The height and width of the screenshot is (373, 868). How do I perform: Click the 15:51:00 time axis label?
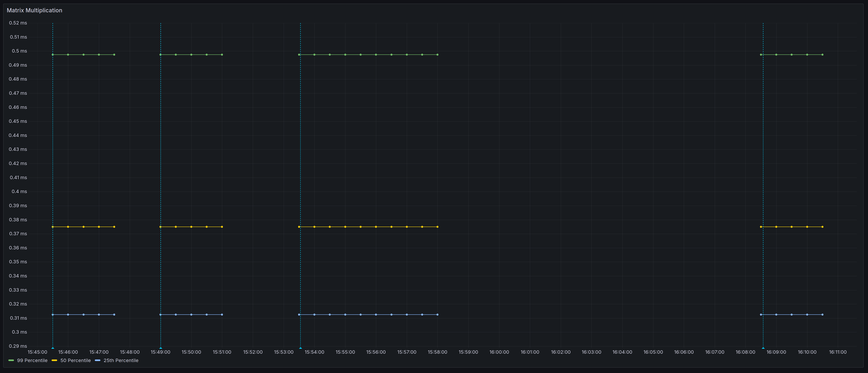pos(222,352)
